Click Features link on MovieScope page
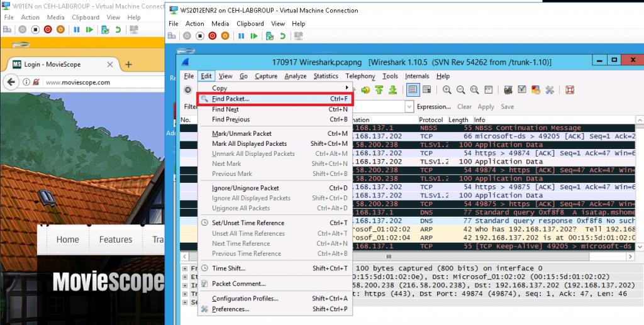Screen dimensions: 644x325 coord(116,240)
